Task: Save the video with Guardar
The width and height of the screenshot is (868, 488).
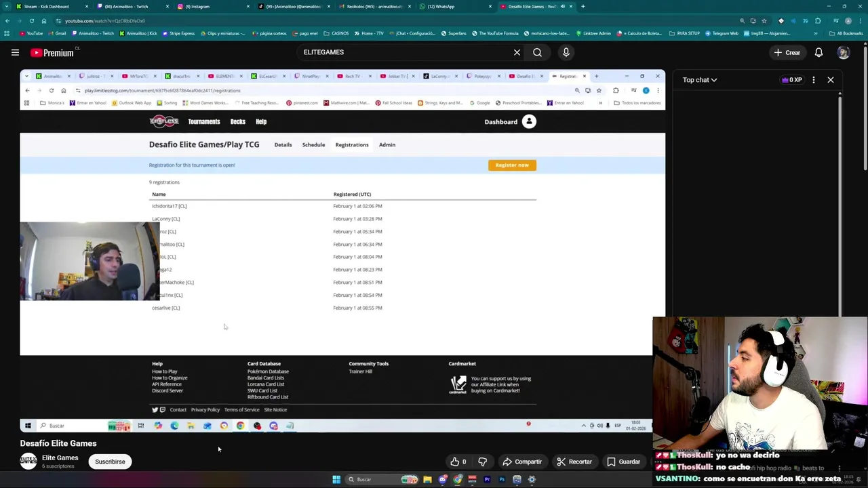Action: click(x=623, y=462)
